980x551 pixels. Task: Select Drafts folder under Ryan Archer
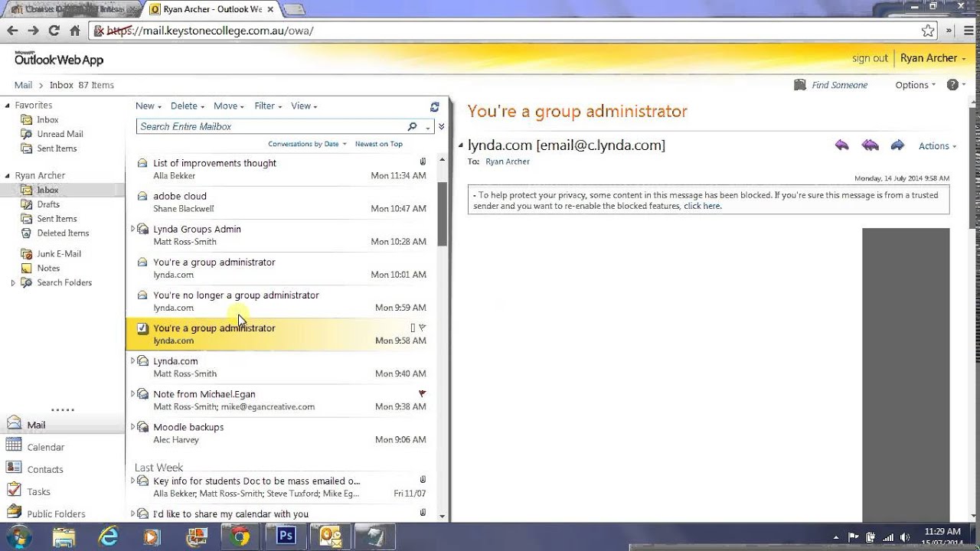coord(48,204)
